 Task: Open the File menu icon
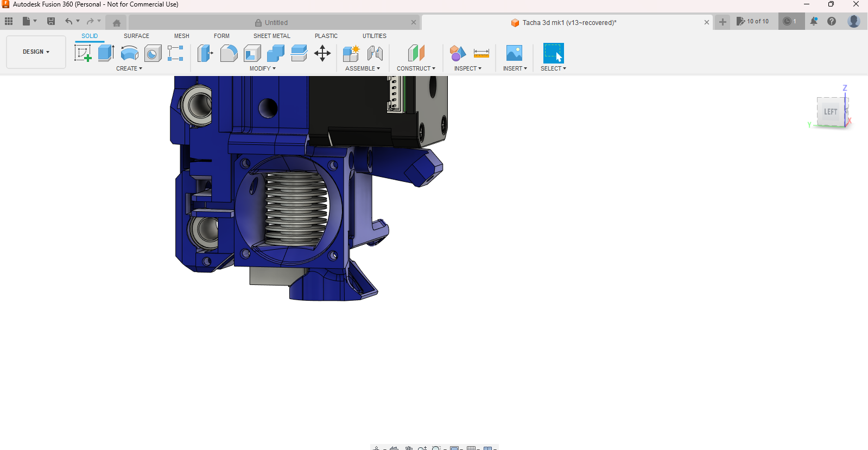(x=26, y=21)
